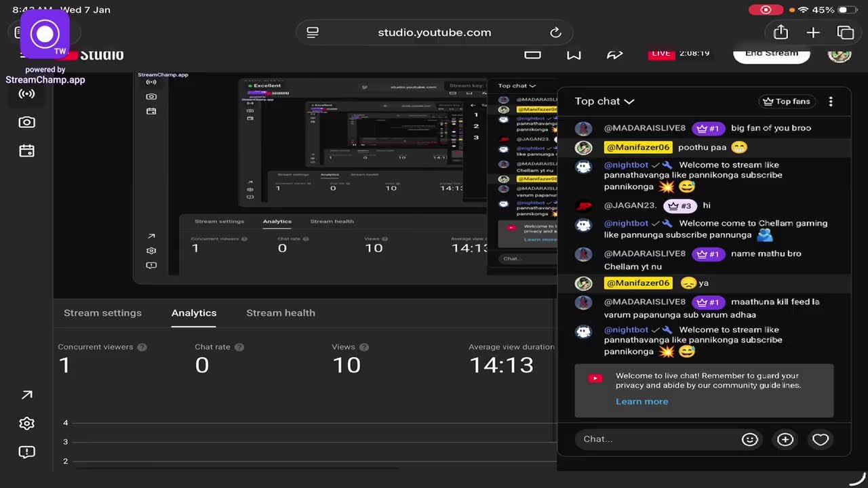Click the plus icon beside chat input

pos(785,439)
